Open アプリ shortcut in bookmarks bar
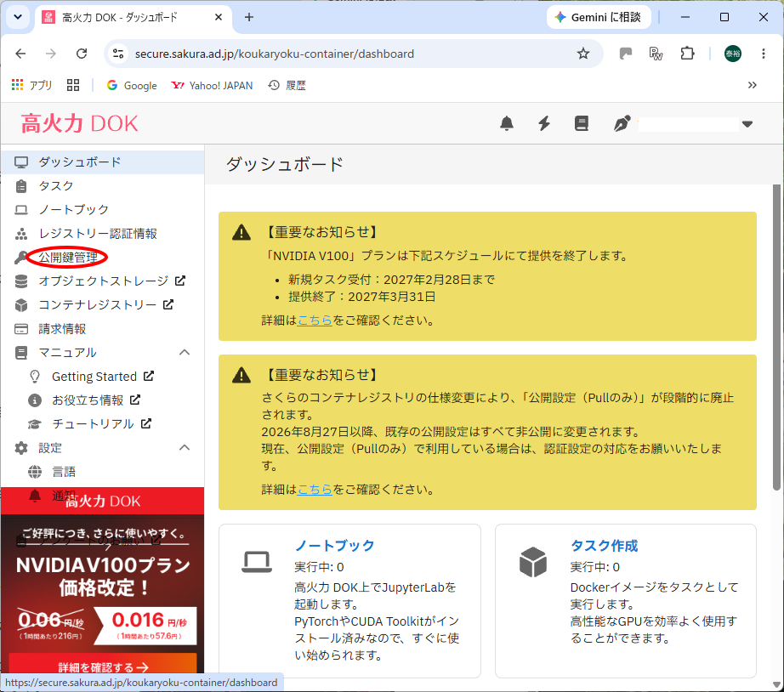784x692 pixels. (31, 86)
